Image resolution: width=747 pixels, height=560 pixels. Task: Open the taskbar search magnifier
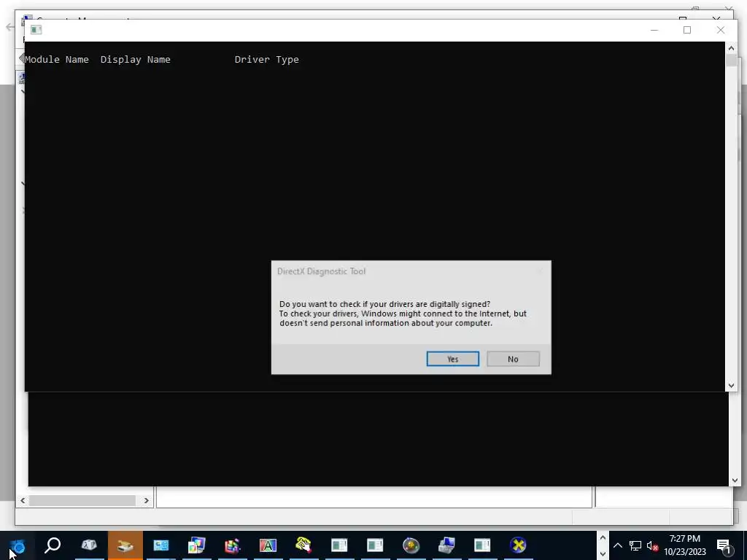pyautogui.click(x=53, y=545)
